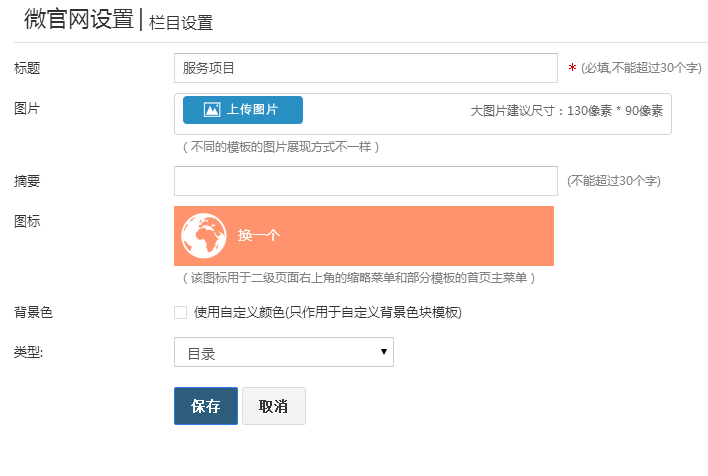Click the picture icon on upload button
The image size is (708, 476).
pyautogui.click(x=212, y=110)
